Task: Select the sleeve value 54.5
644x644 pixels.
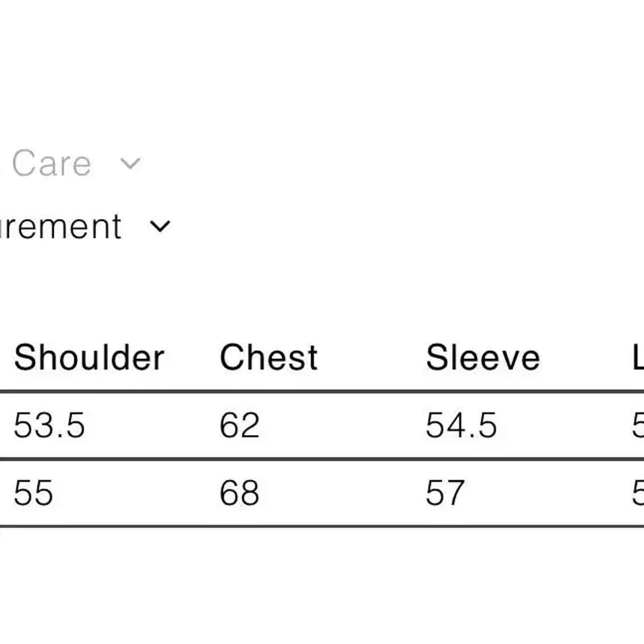Action: point(461,426)
